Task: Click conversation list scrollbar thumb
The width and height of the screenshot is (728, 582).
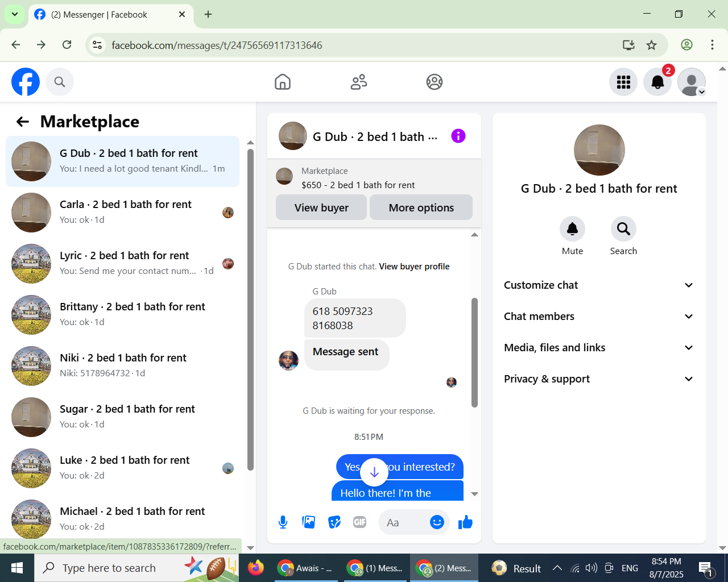Action: [x=250, y=309]
